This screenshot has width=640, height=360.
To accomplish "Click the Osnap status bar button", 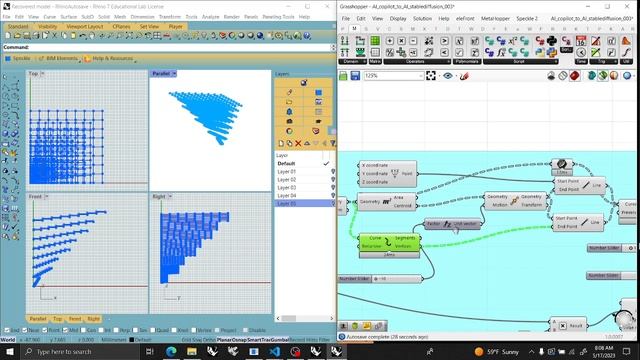I will click(x=239, y=340).
